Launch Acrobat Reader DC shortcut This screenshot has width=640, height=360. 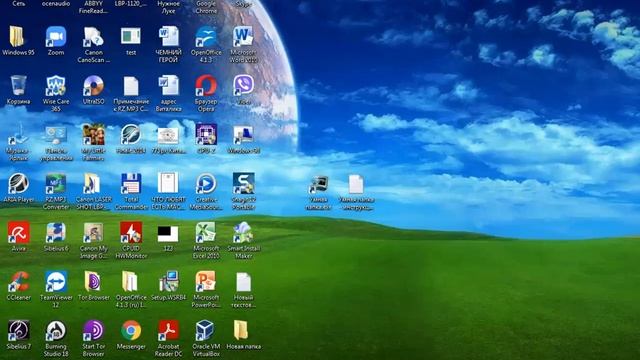pyautogui.click(x=169, y=331)
